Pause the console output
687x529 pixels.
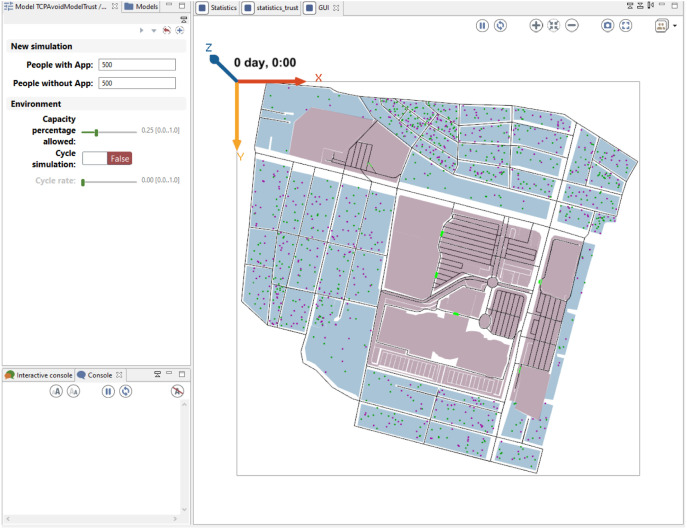click(x=108, y=391)
